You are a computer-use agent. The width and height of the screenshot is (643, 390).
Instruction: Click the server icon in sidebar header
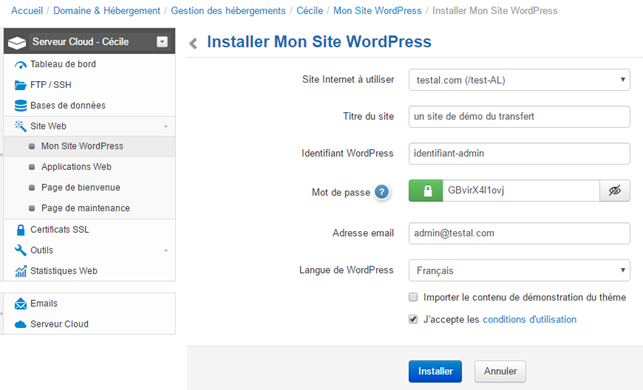tap(17, 42)
